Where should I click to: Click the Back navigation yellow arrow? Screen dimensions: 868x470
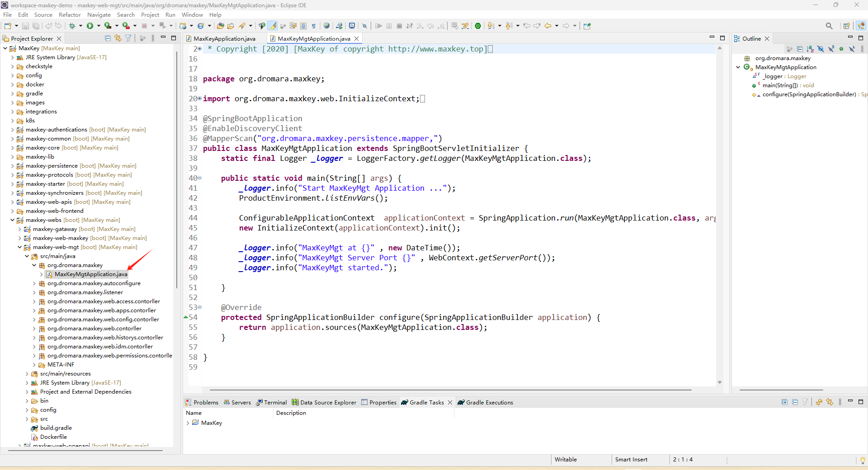(x=547, y=26)
